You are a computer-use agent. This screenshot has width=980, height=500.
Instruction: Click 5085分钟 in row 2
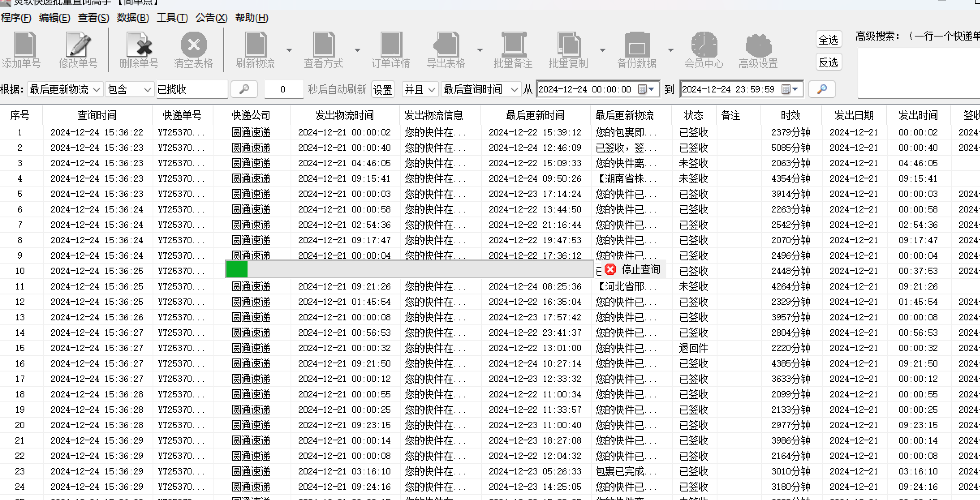coord(790,148)
